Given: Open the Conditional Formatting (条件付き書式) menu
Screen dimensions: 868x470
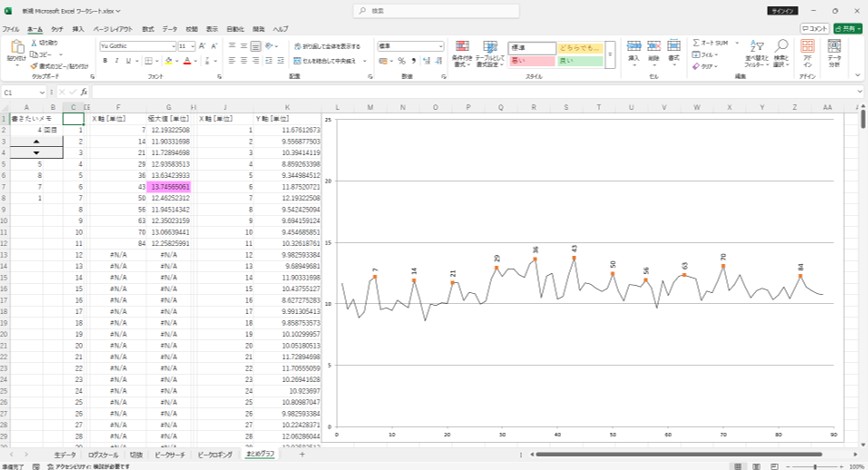Looking at the screenshot, I should 462,54.
